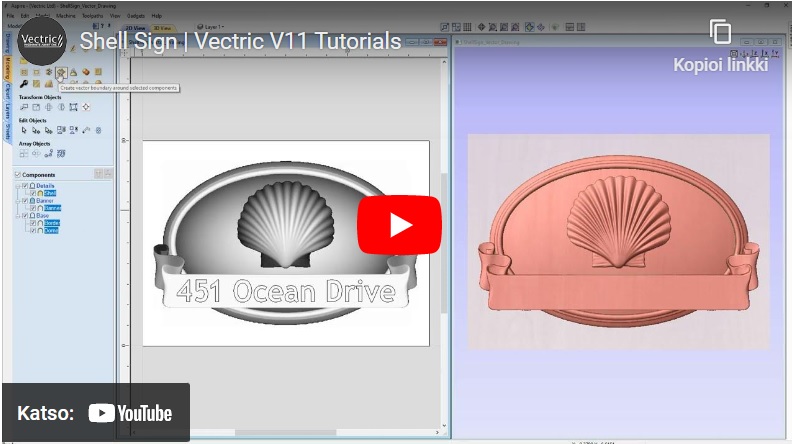Screen dimensions: 792x444
Task: Select the Distort tool under Transform Objects
Action: 74,107
